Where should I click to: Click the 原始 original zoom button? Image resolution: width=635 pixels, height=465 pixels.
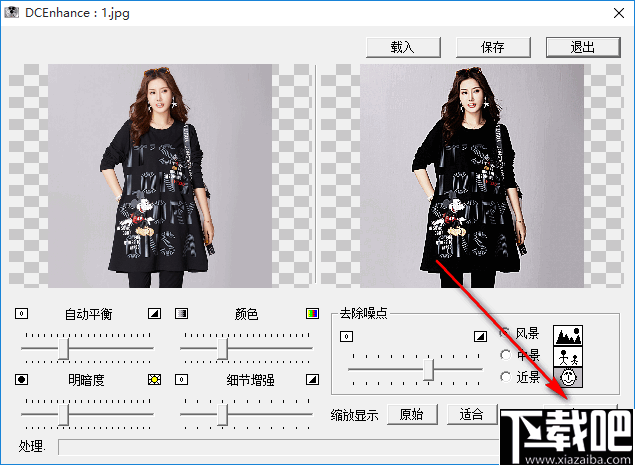click(412, 414)
